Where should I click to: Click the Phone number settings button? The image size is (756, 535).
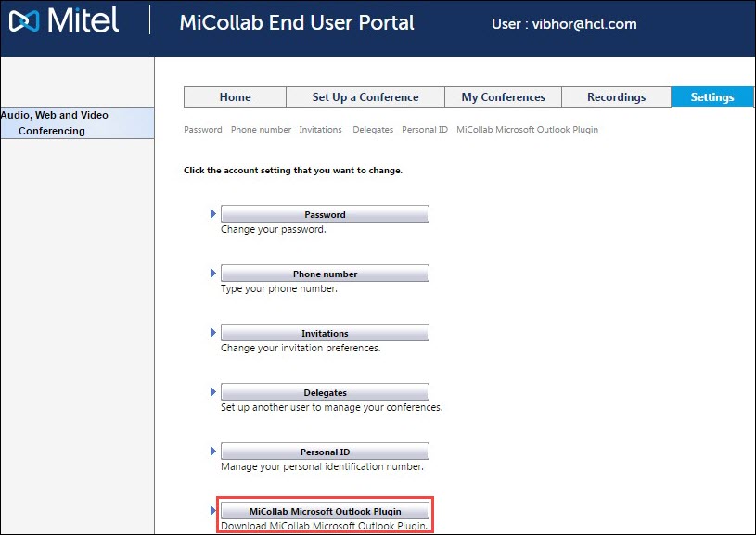325,273
